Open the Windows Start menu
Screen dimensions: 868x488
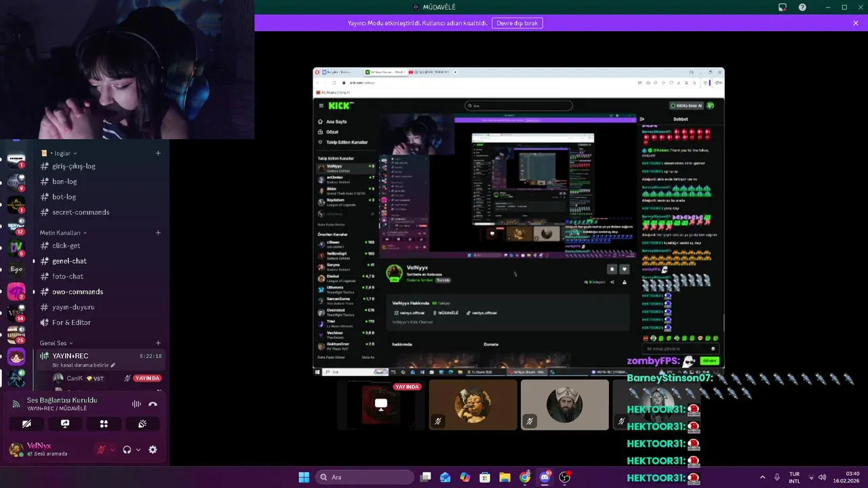tap(304, 477)
